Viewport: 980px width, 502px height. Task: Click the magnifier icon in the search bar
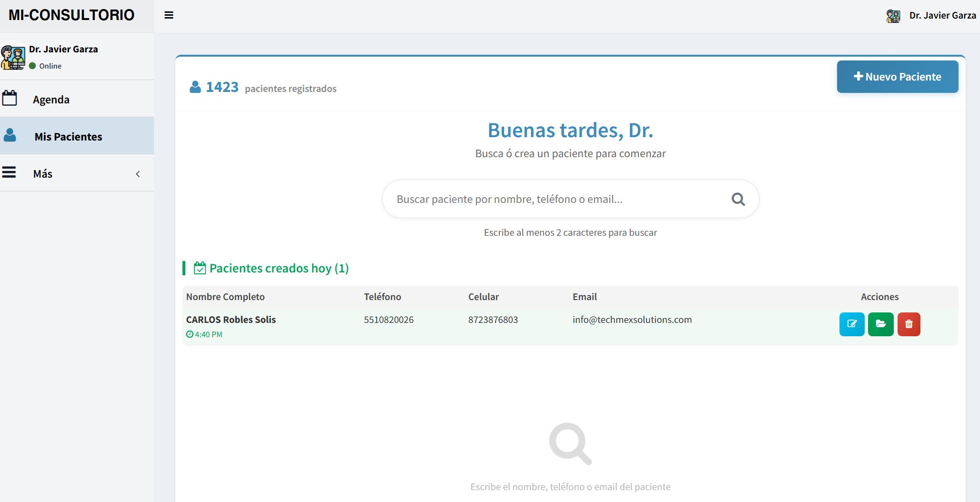(x=738, y=199)
